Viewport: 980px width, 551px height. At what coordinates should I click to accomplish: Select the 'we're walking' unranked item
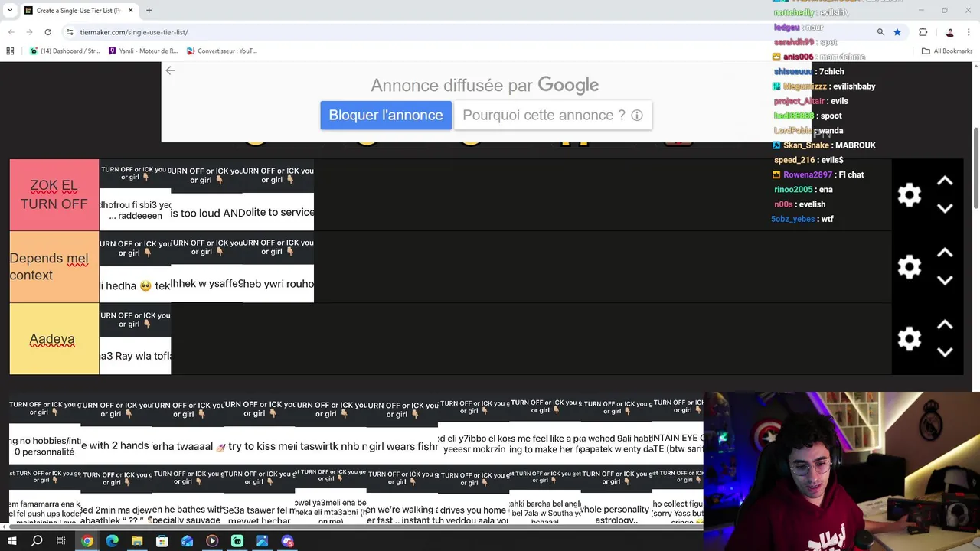pyautogui.click(x=403, y=494)
